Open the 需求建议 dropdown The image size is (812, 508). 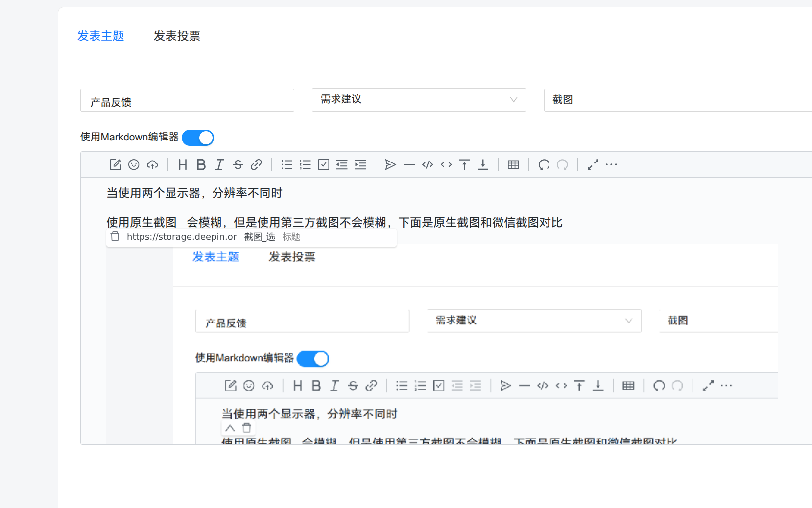(x=419, y=100)
